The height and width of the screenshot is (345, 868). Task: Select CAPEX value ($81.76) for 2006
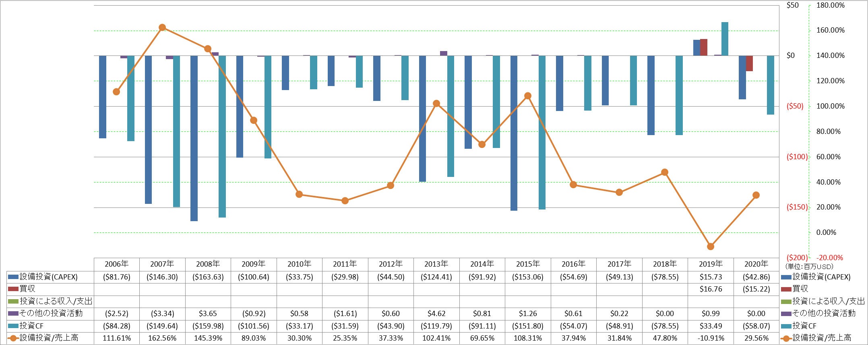click(x=117, y=277)
